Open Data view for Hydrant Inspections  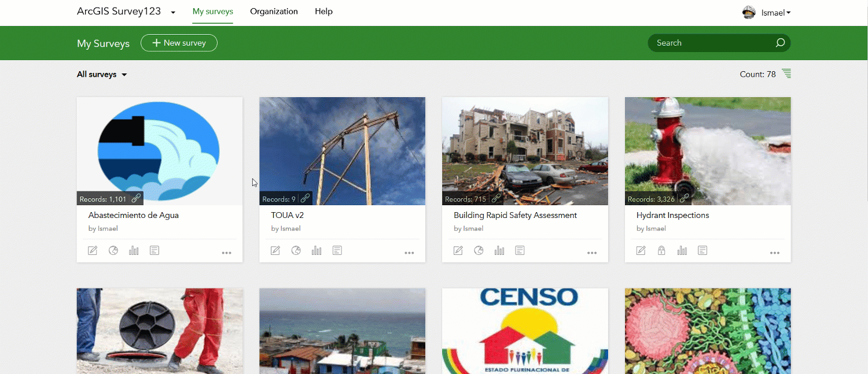703,250
